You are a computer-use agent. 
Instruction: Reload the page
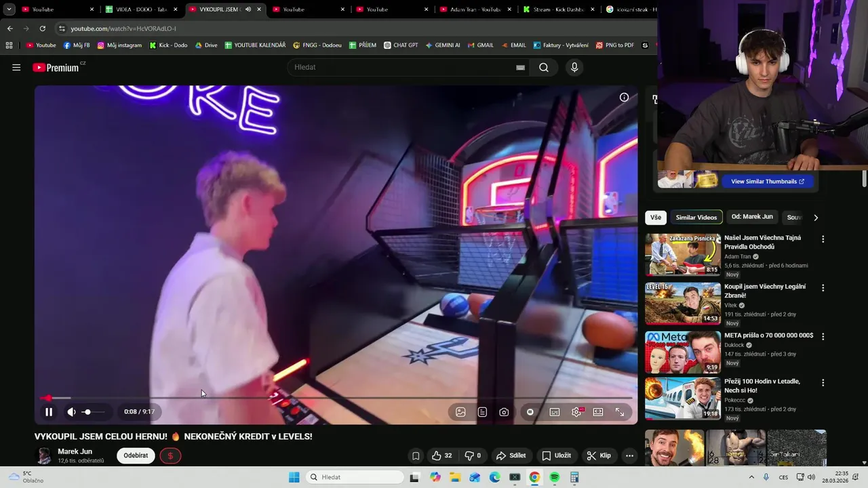tap(42, 28)
